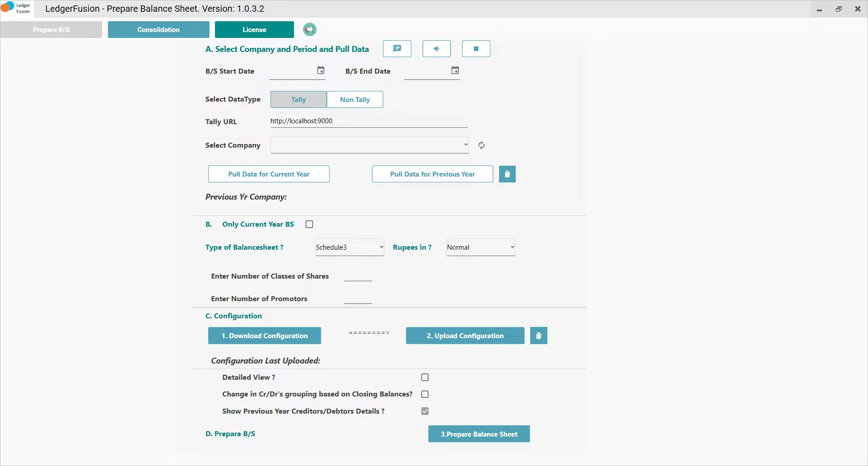Click the stop square icon button

click(476, 49)
